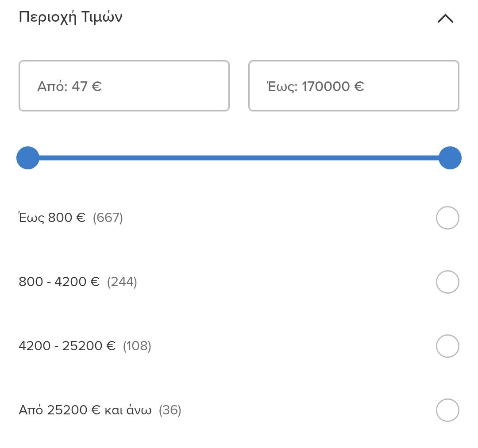Click the (108) results count
This screenshot has width=478, height=448.
137,346
